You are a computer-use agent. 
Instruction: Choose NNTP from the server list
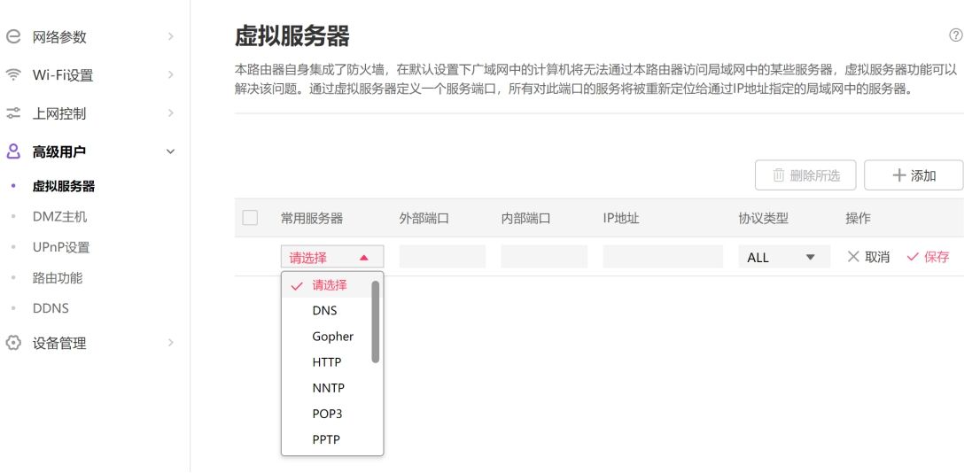(x=327, y=387)
